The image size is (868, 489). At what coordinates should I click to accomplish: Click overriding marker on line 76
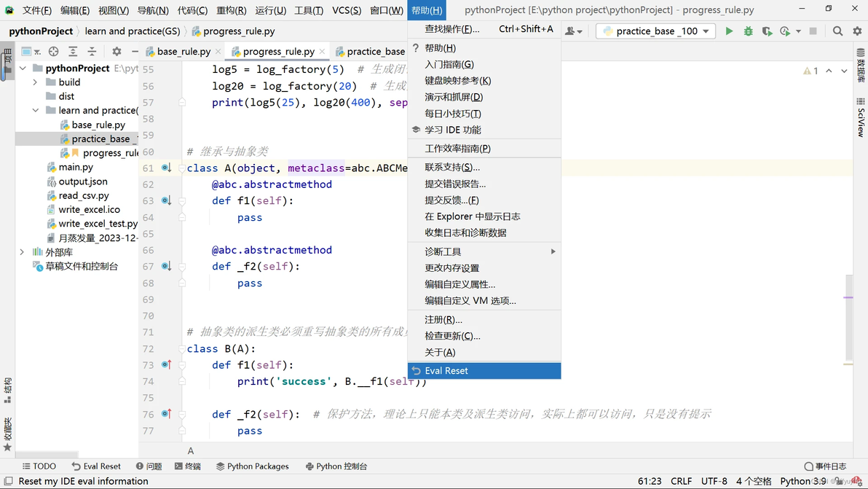click(x=166, y=414)
